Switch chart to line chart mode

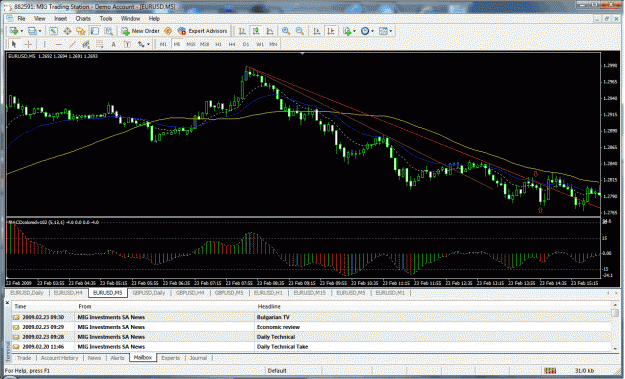270,31
